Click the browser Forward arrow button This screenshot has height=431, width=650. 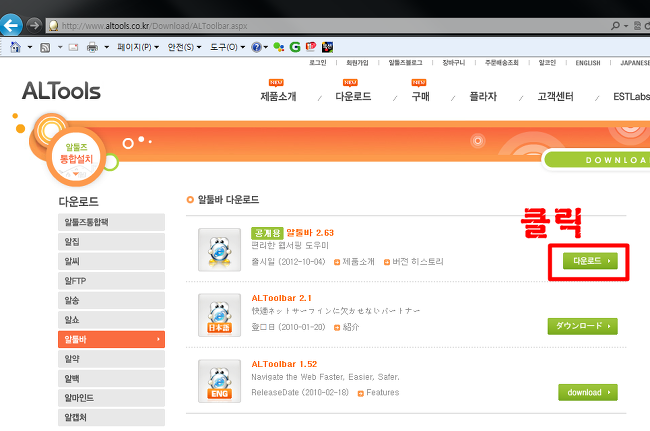click(x=34, y=25)
